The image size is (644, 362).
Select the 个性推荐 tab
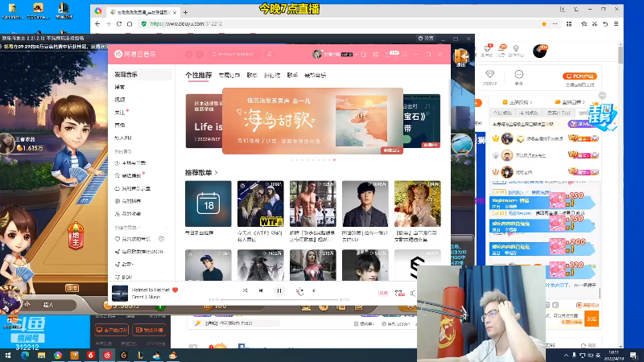[198, 75]
